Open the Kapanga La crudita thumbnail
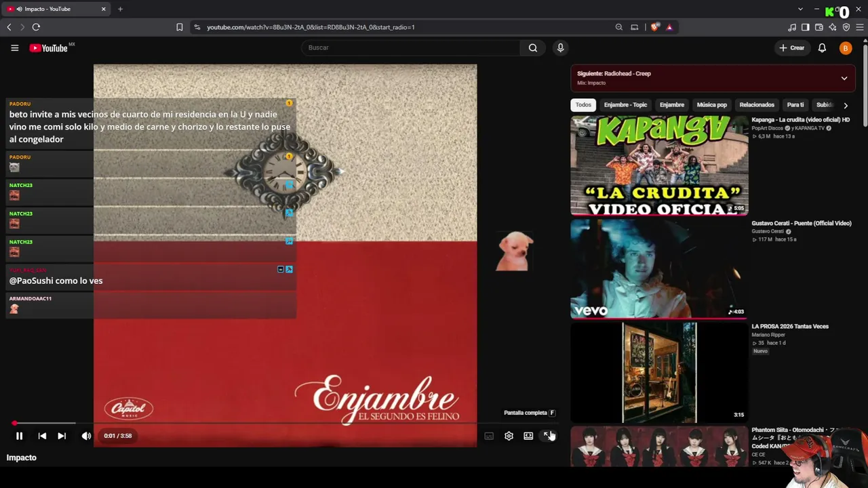The height and width of the screenshot is (488, 868). [x=659, y=165]
